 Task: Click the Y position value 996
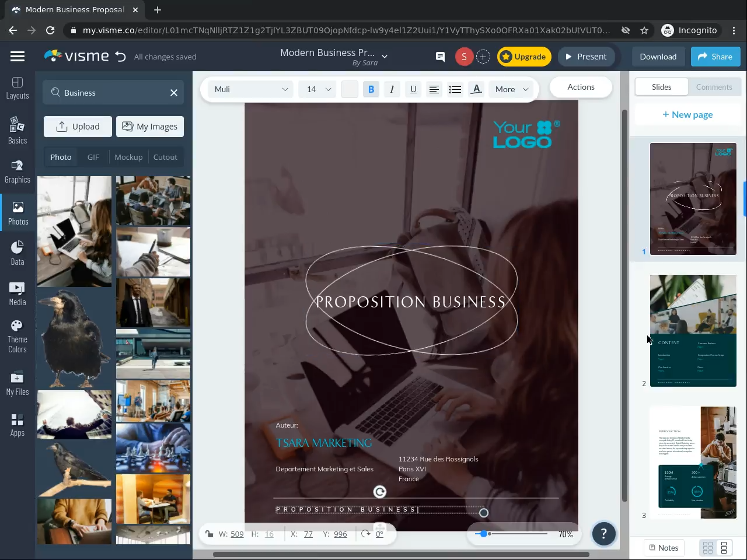(x=340, y=534)
